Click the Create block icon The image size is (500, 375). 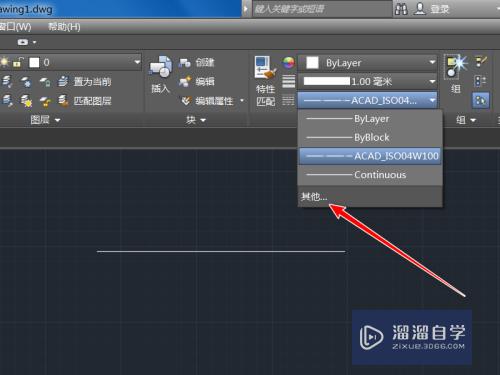click(x=184, y=62)
